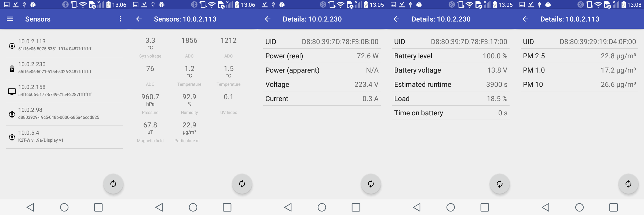Viewport: 644px width, 215px height.
Task: Tap the battery icon for 10.0.2.230
Action: pos(12,69)
